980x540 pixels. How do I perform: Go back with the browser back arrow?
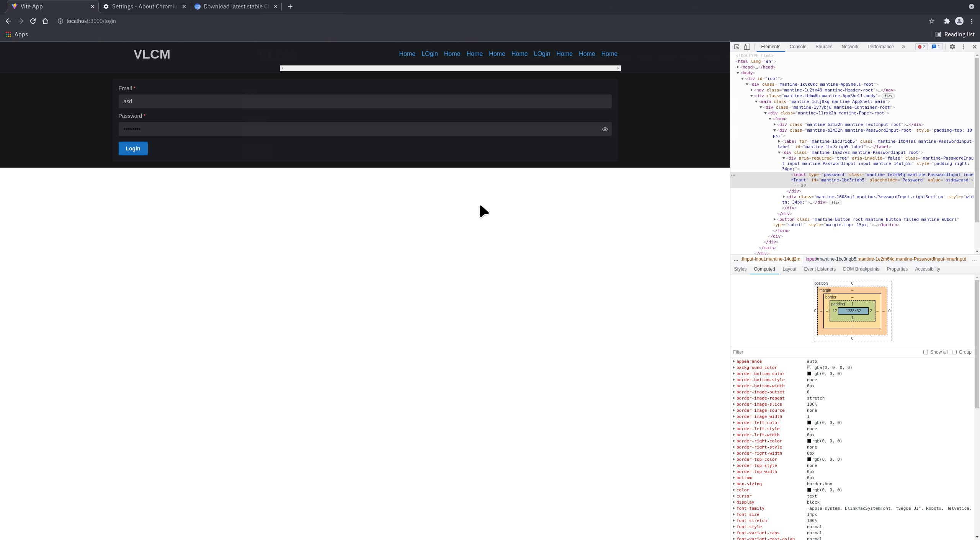8,21
